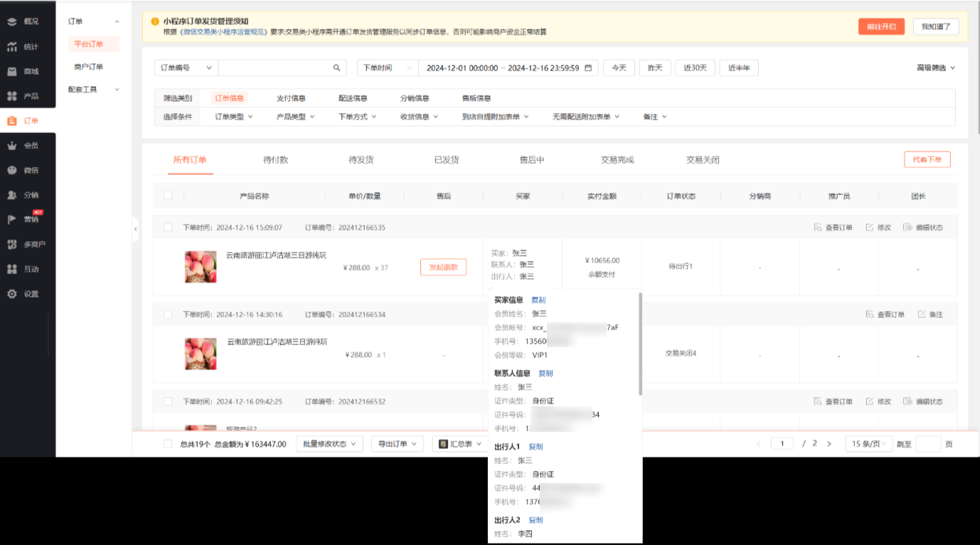Image resolution: width=980 pixels, height=545 pixels.
Task: Expand the 高级筛选 advanced filter
Action: (x=936, y=68)
